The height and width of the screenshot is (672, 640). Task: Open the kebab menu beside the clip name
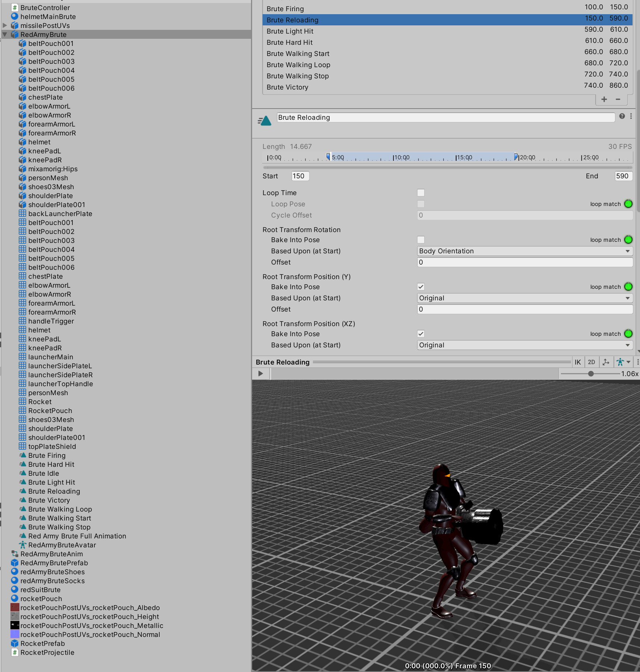(631, 116)
